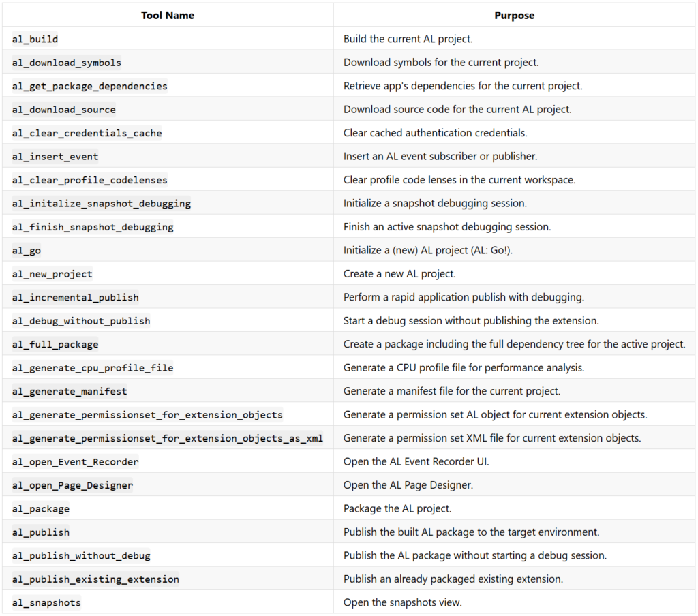Click the al_initalize_snapshot_debugging entry

coord(102,204)
